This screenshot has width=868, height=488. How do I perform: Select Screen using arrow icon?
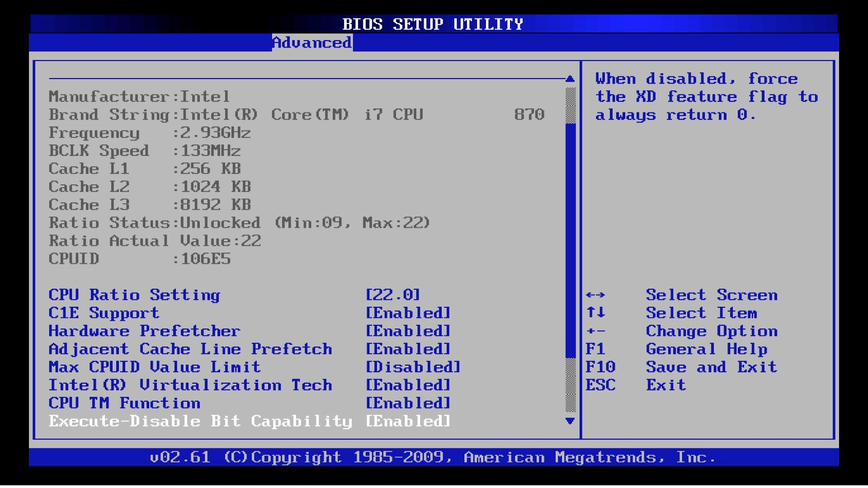[x=597, y=294]
